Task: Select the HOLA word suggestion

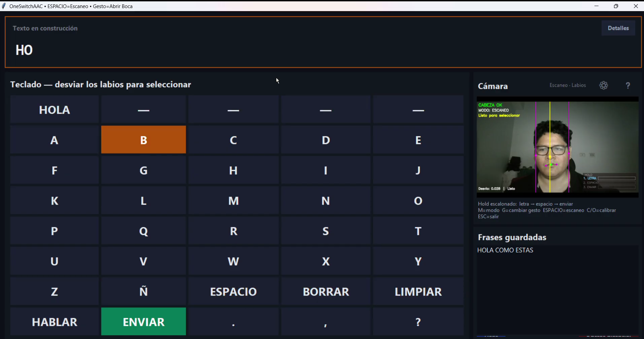Action: point(54,109)
